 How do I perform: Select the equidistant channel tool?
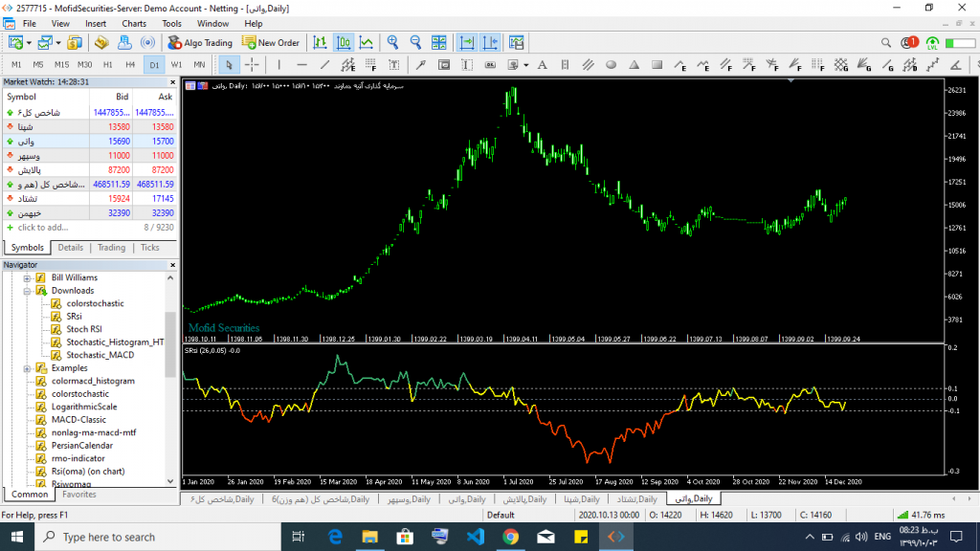[x=589, y=64]
